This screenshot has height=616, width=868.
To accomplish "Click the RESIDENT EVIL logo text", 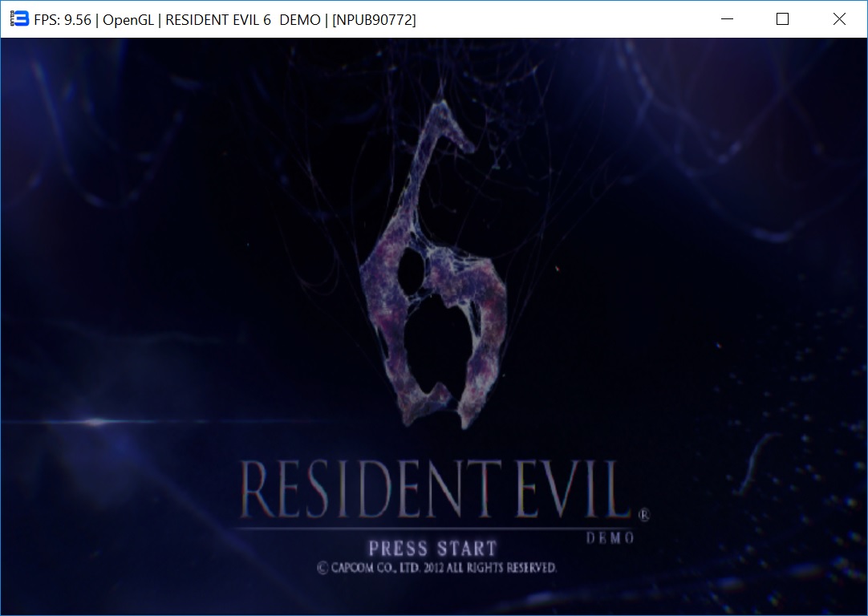I will pyautogui.click(x=436, y=490).
